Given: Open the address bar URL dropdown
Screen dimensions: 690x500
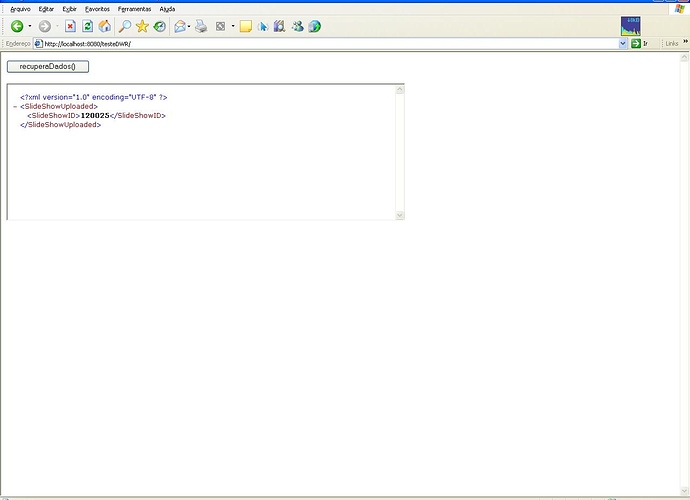Looking at the screenshot, I should (623, 44).
